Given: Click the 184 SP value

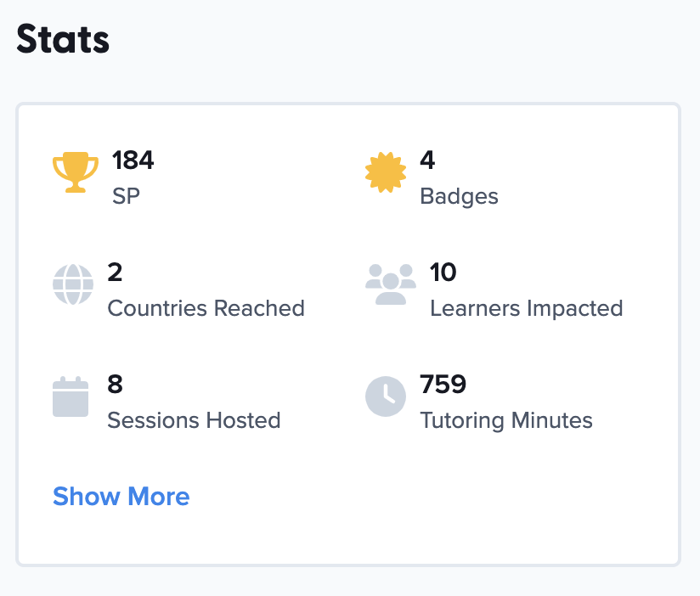Looking at the screenshot, I should (x=133, y=160).
